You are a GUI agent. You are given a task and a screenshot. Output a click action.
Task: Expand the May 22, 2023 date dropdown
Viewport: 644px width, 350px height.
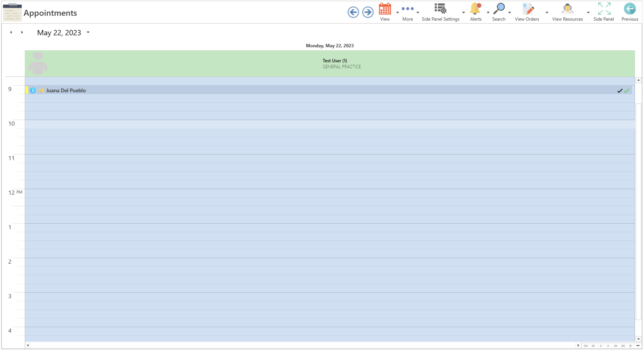click(88, 32)
